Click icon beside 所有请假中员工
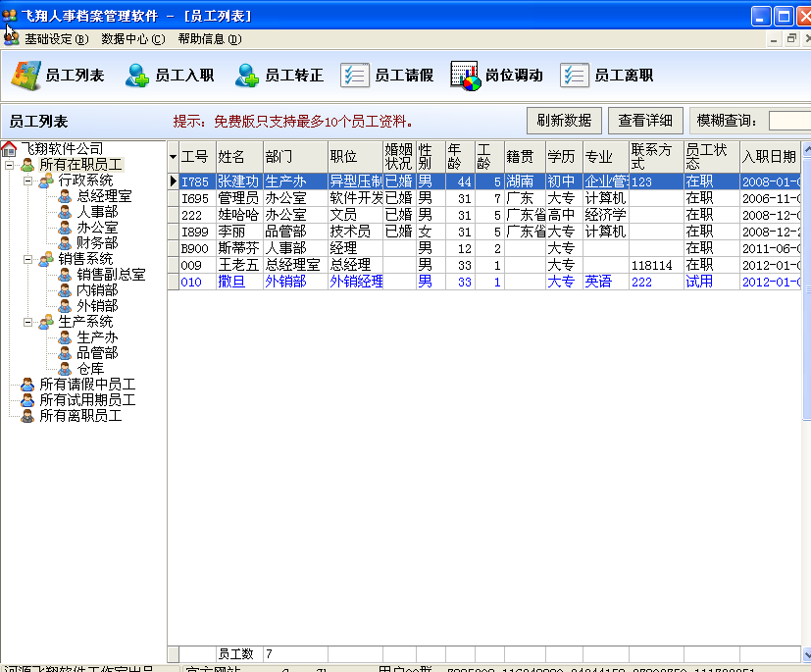Screen dimensions: 811x672 tap(27, 385)
